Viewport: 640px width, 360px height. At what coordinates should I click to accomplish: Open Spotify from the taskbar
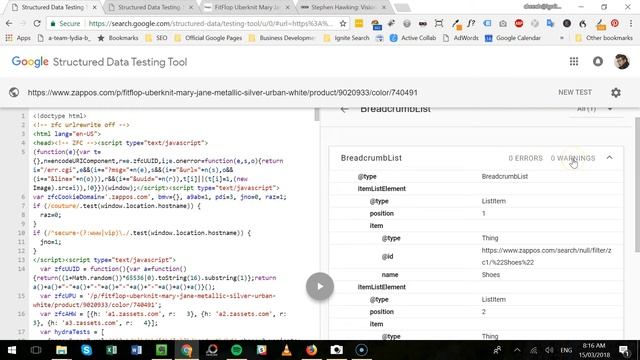coord(236,350)
